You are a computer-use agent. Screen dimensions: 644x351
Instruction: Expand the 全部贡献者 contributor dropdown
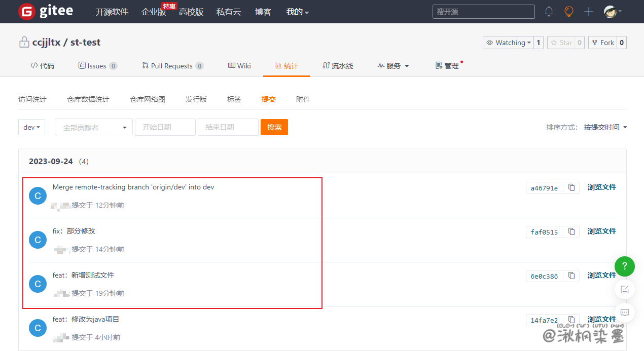coord(94,127)
